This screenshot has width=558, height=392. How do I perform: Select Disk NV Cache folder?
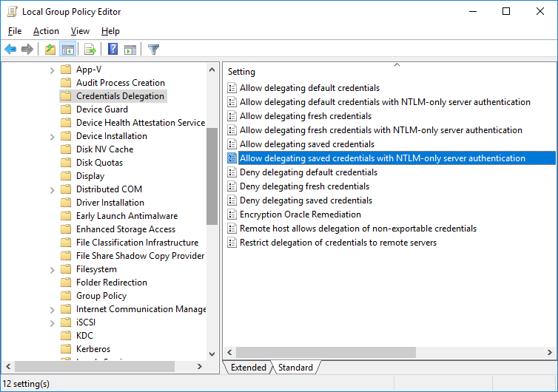(104, 149)
